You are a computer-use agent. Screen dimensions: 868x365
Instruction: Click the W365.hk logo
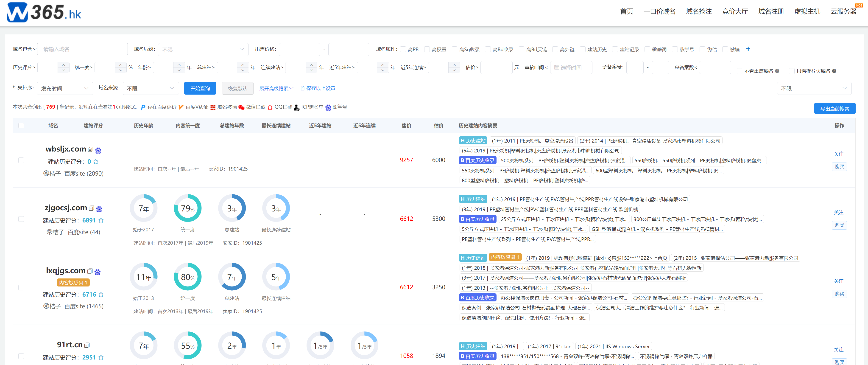click(x=44, y=12)
